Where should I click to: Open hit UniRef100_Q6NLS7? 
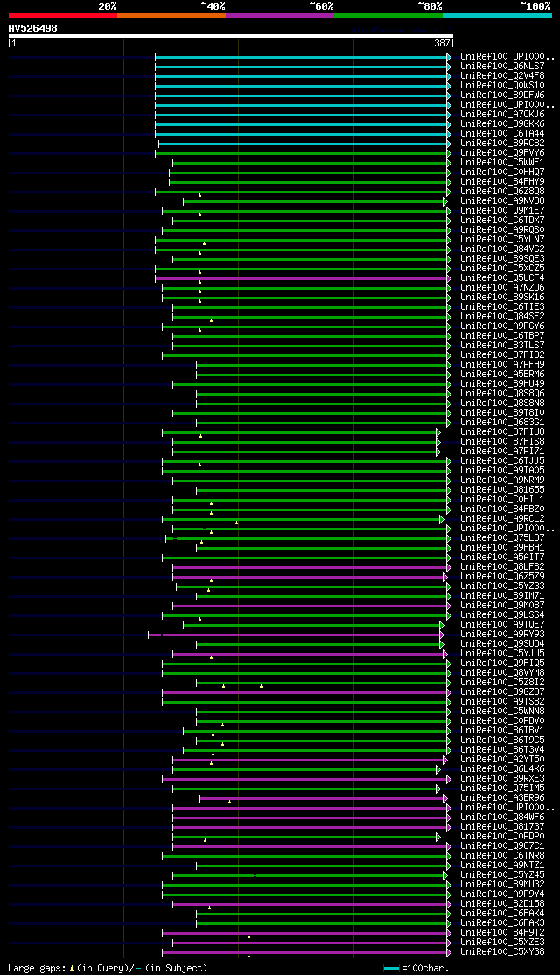(x=503, y=66)
